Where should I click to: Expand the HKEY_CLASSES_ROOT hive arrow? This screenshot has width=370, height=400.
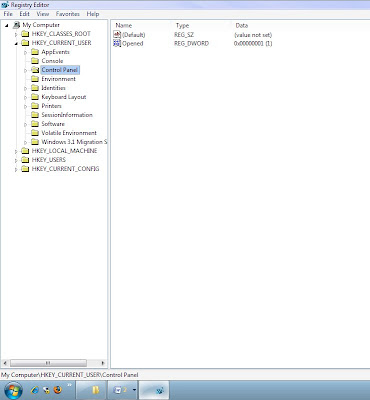[16, 34]
